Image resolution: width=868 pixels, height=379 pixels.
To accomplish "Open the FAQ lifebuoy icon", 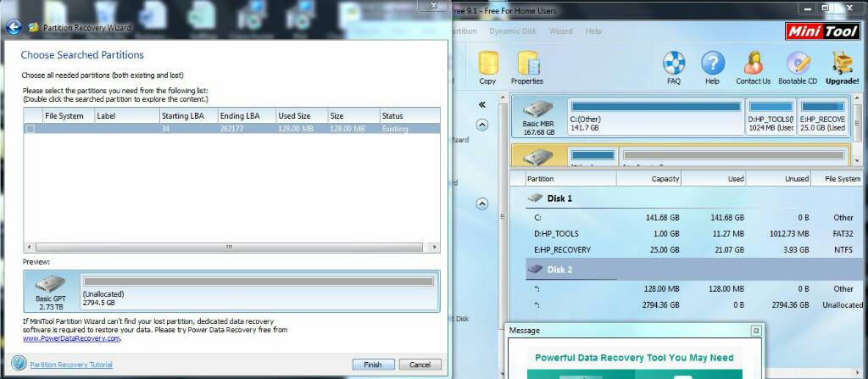I will coord(674,68).
